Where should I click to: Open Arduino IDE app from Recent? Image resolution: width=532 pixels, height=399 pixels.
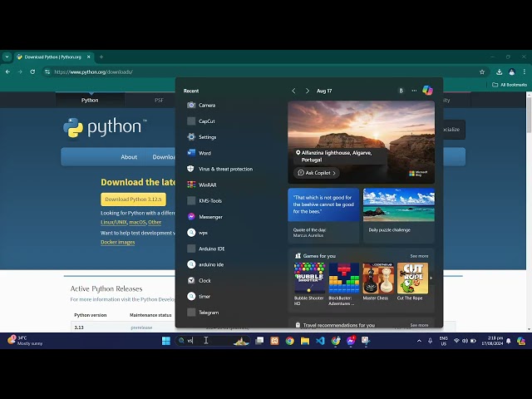206,249
